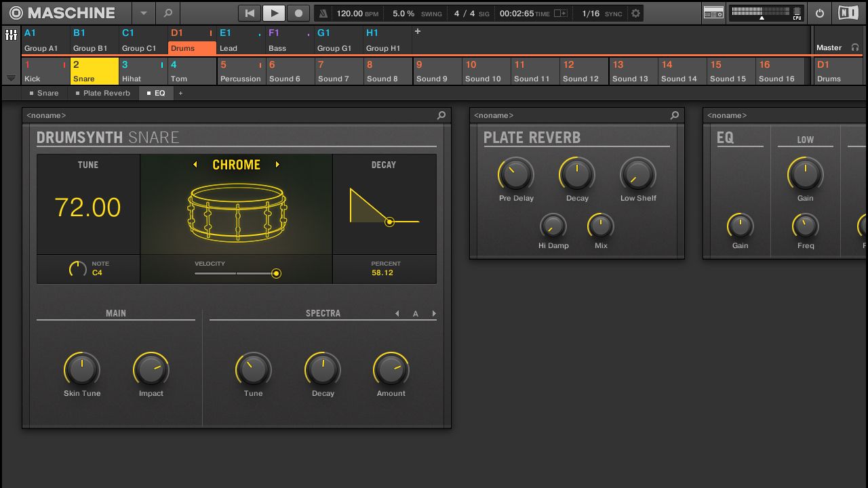Click the Skin Tune knob
The height and width of the screenshot is (488, 868).
coord(82,370)
